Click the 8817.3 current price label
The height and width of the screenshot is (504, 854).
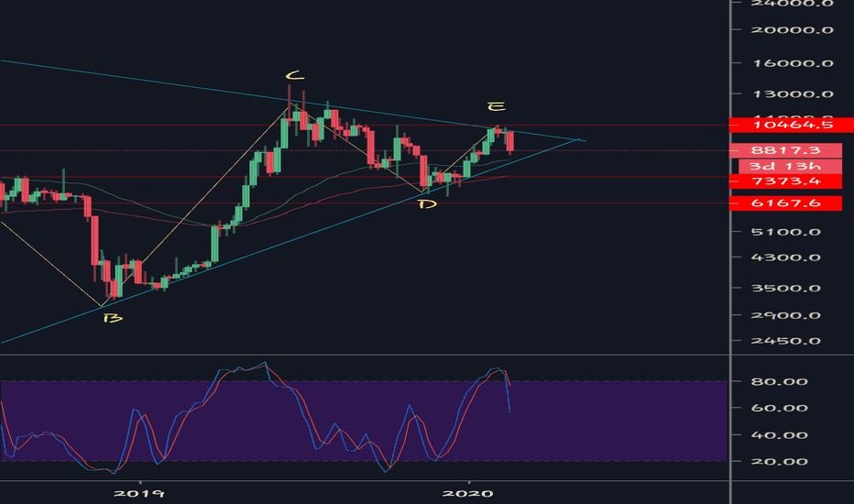785,150
